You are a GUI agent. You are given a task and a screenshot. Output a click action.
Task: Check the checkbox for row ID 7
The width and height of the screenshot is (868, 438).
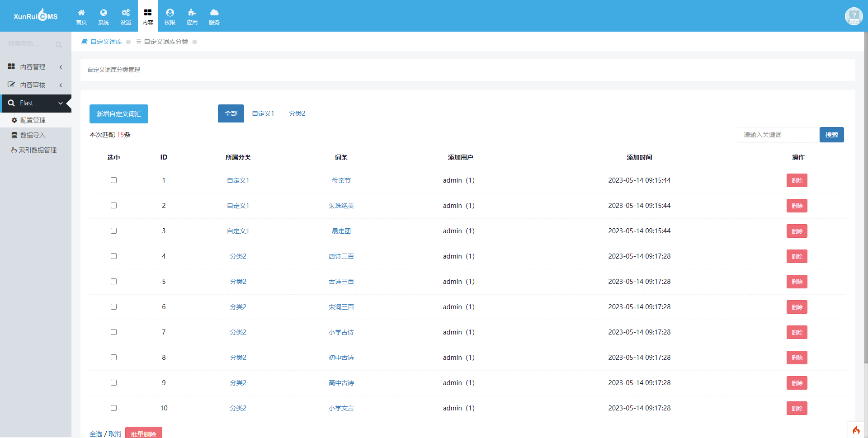(x=113, y=332)
